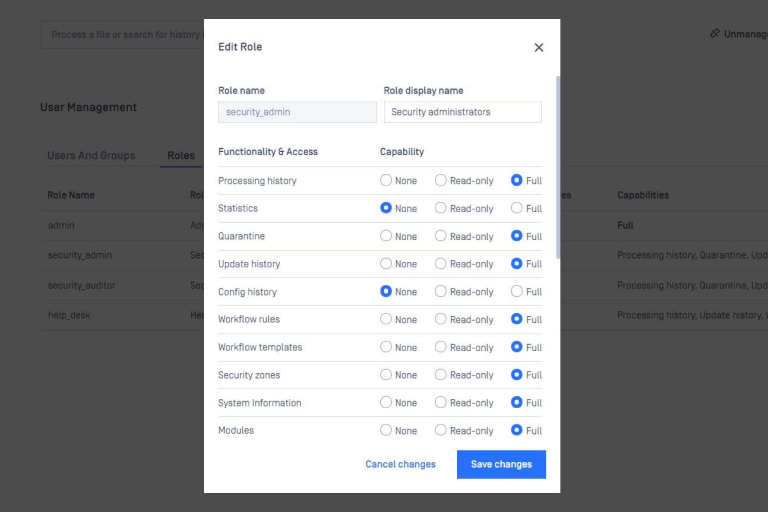
Task: Choose None for Update history
Action: [x=386, y=264]
